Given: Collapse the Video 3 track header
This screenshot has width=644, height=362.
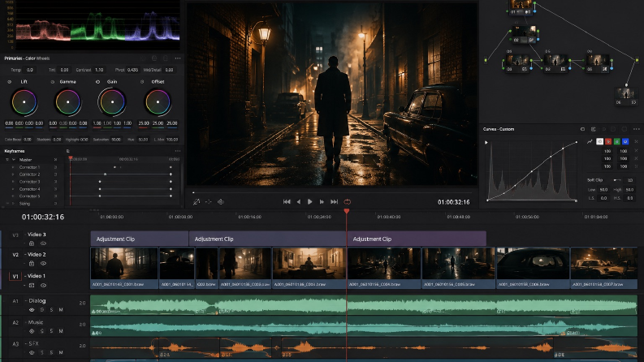Looking at the screenshot, I should pos(24,235).
